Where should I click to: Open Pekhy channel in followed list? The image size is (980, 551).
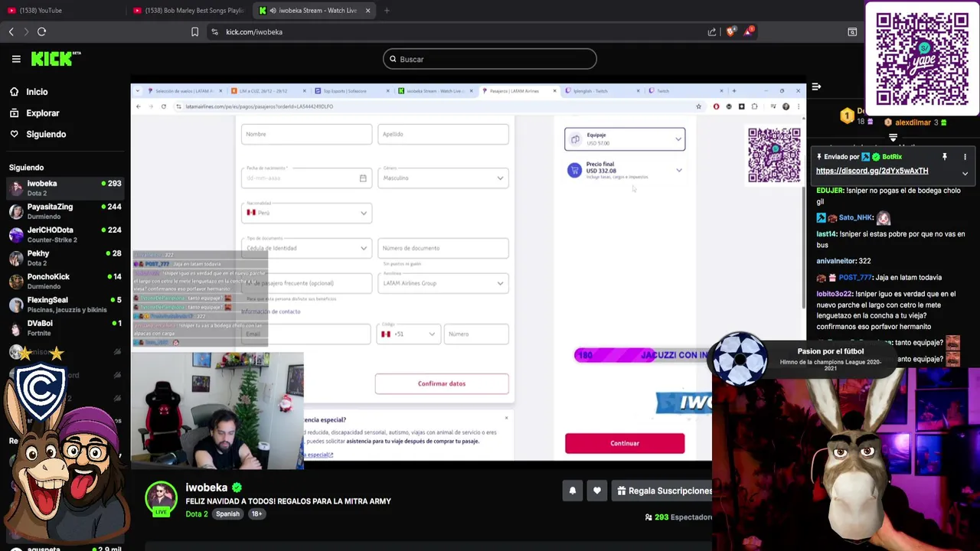[65, 258]
